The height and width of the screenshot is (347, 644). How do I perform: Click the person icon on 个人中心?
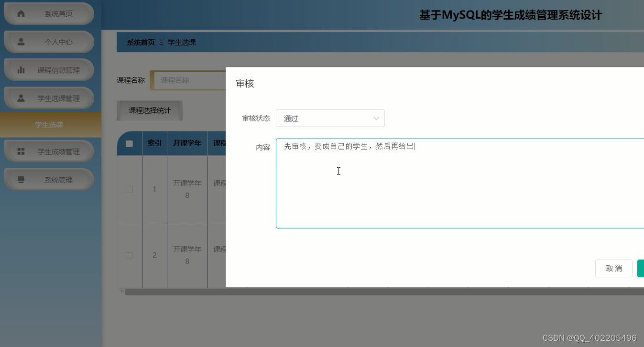[x=21, y=42]
